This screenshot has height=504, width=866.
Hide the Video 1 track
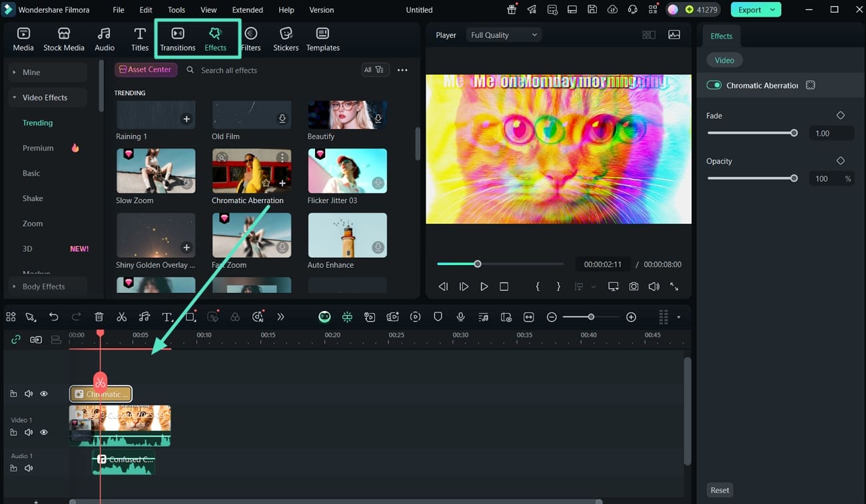44,432
